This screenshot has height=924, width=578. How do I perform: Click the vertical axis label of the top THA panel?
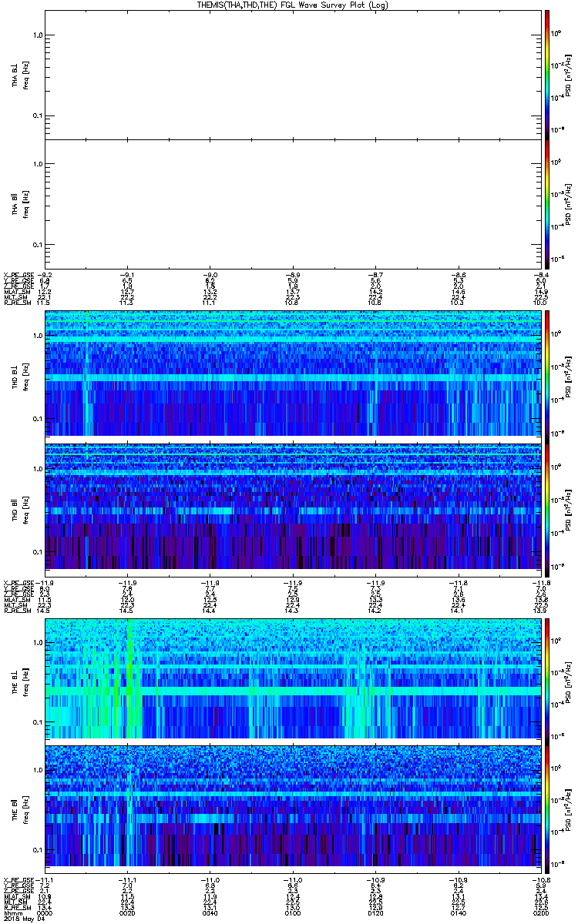(20, 75)
